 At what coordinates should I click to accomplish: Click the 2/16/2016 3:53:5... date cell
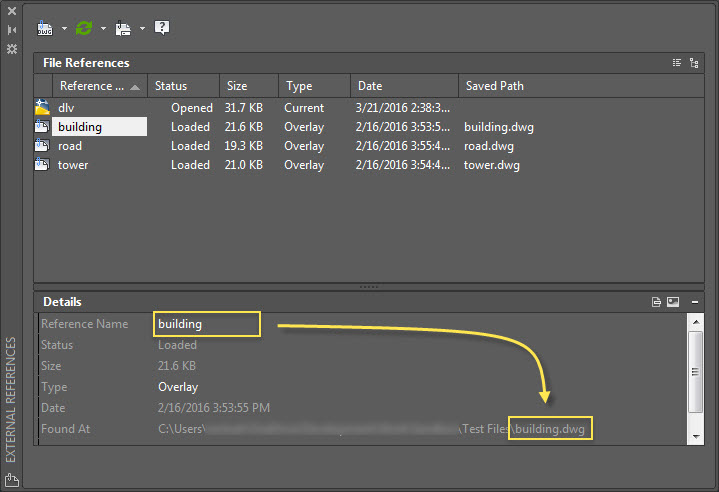point(403,127)
